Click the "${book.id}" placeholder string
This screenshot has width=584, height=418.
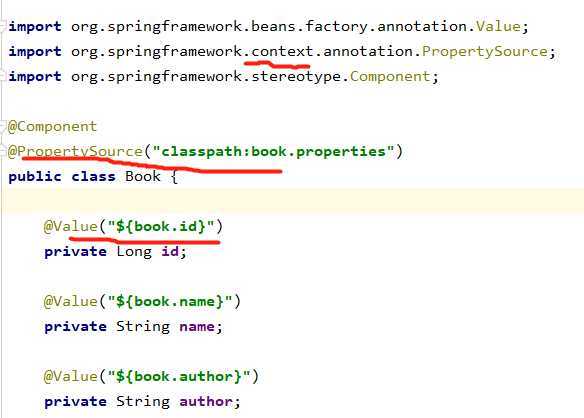click(x=161, y=227)
